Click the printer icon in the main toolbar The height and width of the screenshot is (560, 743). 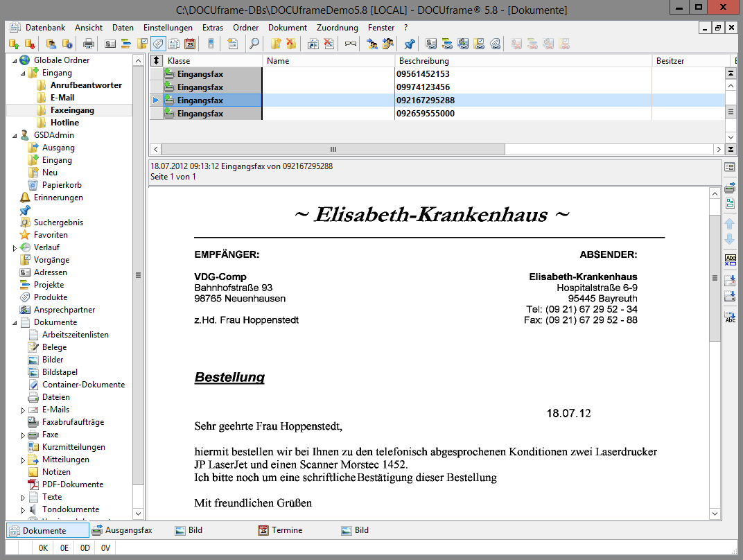(x=89, y=44)
